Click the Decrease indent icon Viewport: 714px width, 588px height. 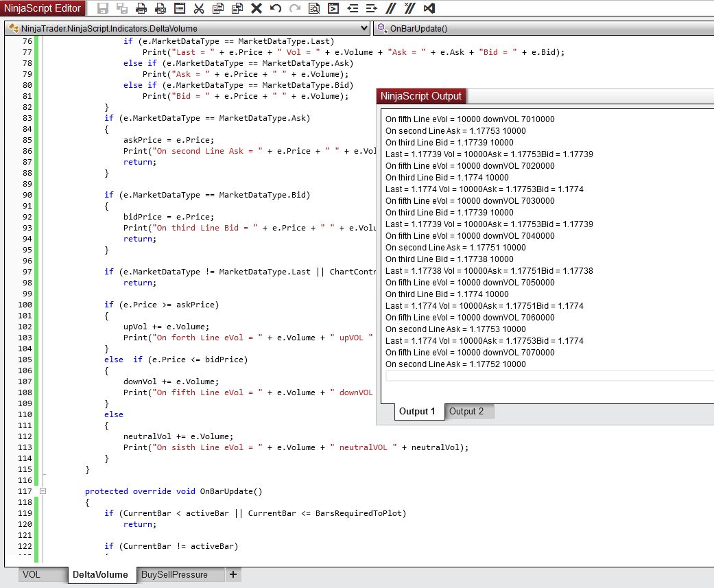(x=353, y=9)
